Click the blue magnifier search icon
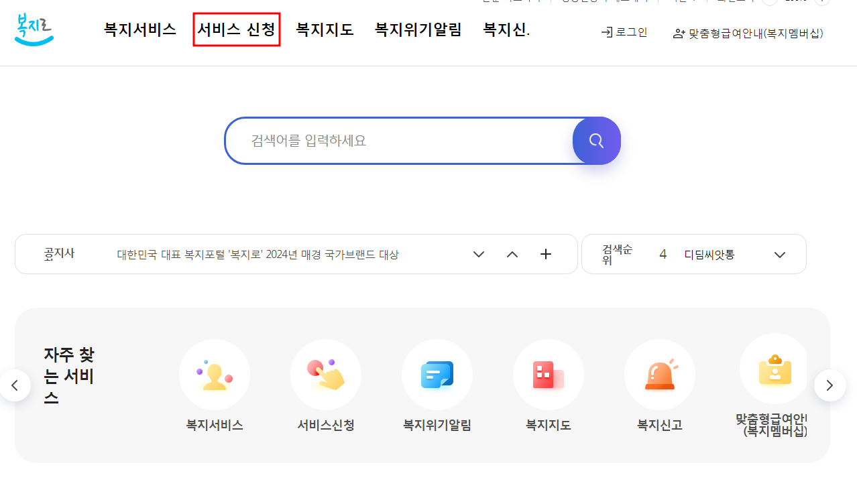Image resolution: width=857 pixels, height=504 pixels. [595, 141]
